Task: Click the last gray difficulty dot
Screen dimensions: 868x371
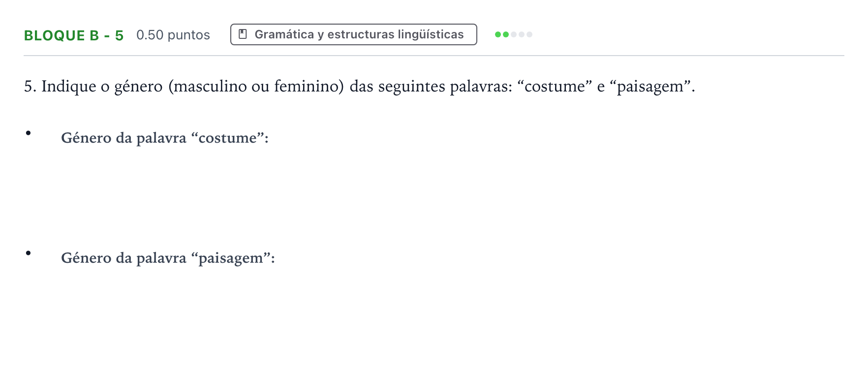Action: point(529,34)
